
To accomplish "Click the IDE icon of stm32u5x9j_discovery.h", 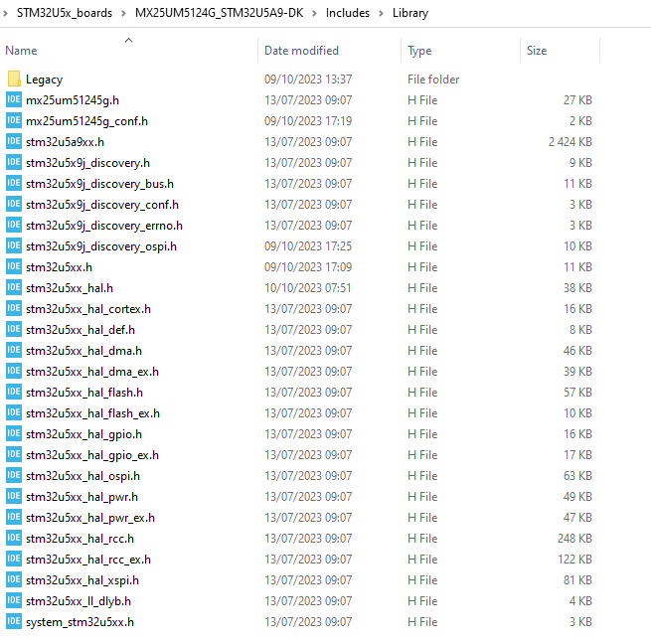I will [x=14, y=162].
